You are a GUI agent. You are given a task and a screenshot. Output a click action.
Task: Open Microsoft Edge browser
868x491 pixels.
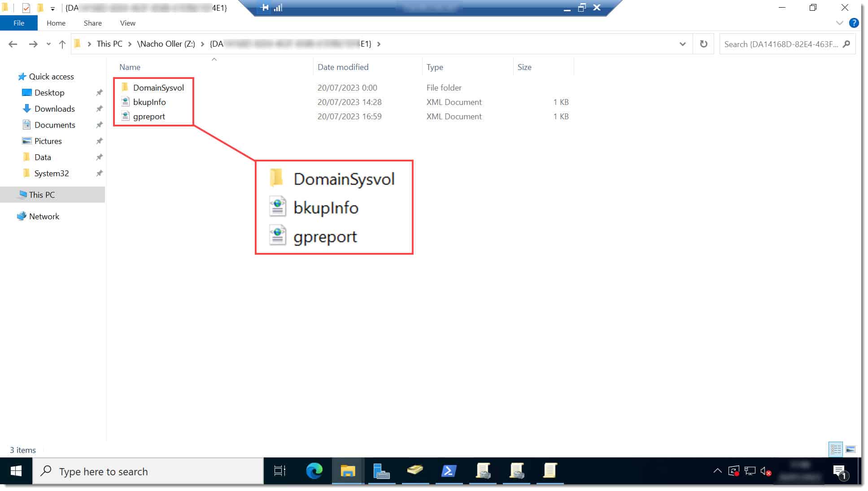pyautogui.click(x=314, y=471)
